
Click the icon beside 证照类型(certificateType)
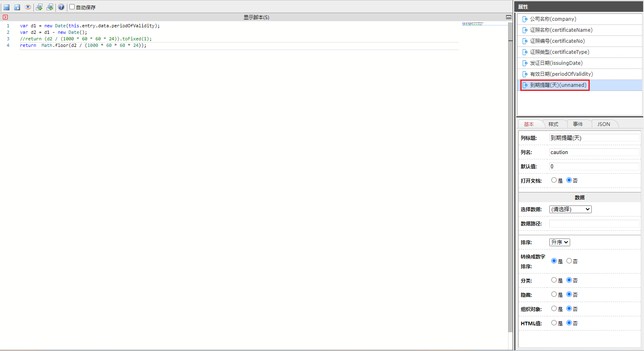pyautogui.click(x=525, y=52)
